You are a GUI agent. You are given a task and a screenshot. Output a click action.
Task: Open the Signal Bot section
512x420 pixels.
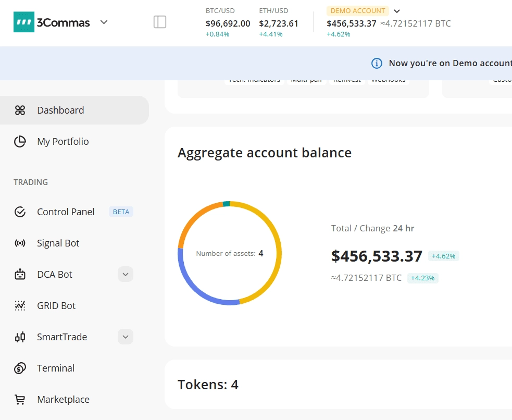58,243
